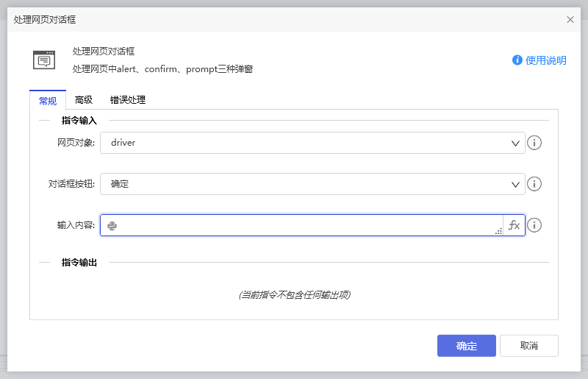Click the 指令输出 section header

(x=79, y=262)
